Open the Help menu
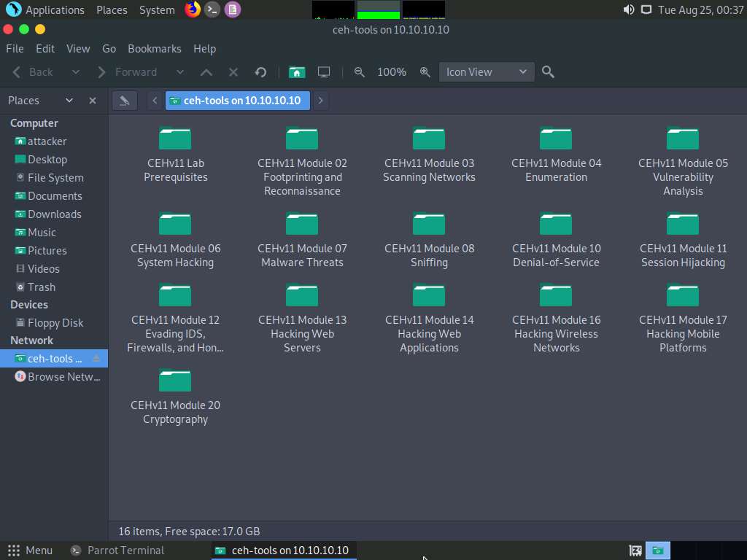 click(x=205, y=49)
